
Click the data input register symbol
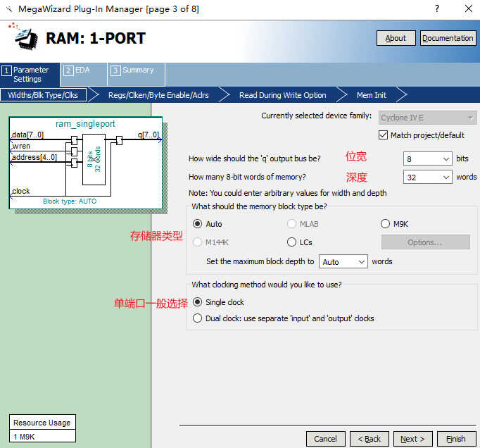point(74,141)
